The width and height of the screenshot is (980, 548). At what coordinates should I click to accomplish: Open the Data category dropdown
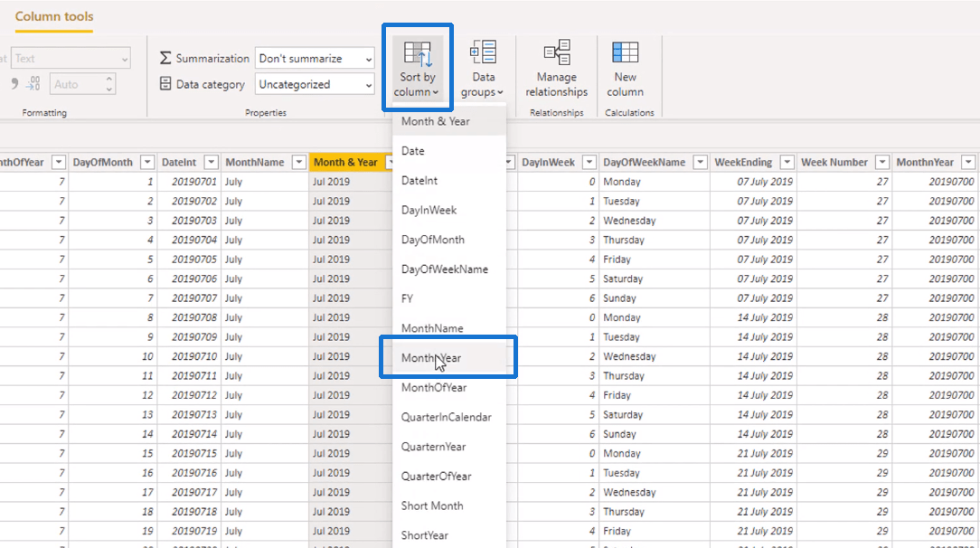pos(315,84)
